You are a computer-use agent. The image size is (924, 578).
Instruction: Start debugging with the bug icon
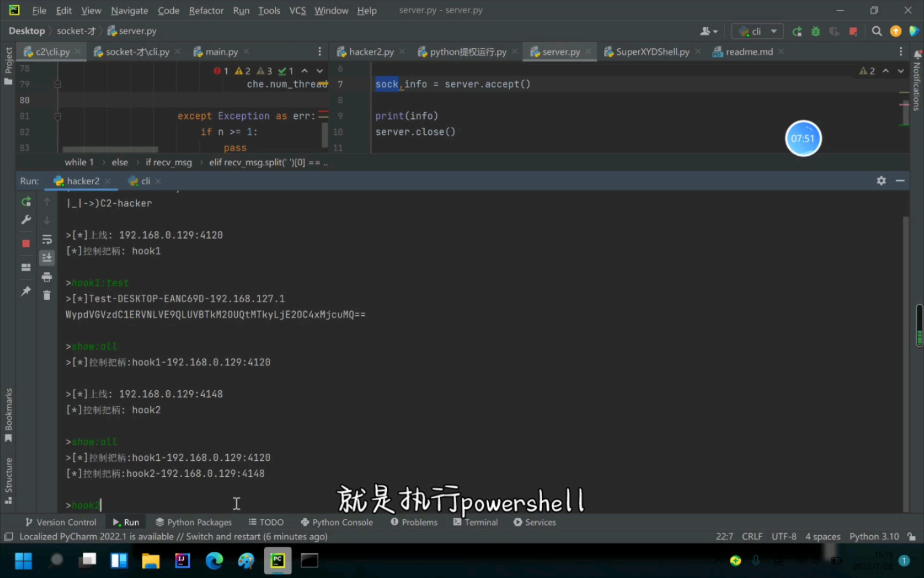point(815,31)
